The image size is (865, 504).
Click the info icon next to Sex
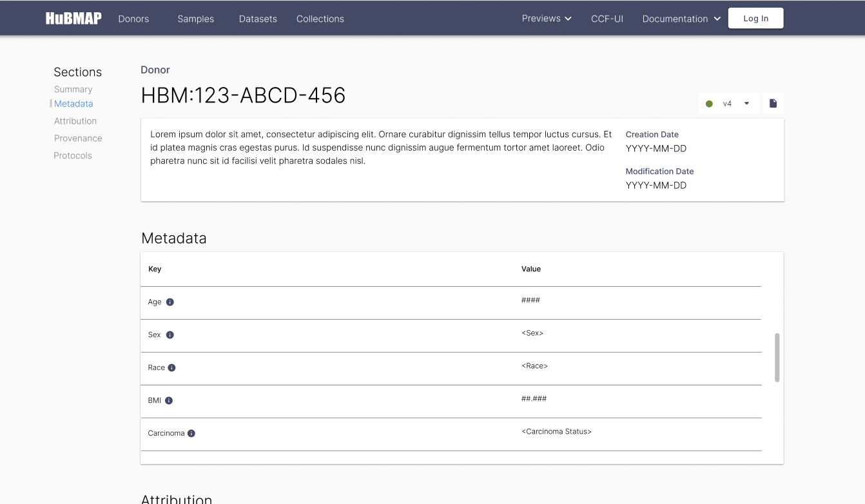tap(170, 335)
